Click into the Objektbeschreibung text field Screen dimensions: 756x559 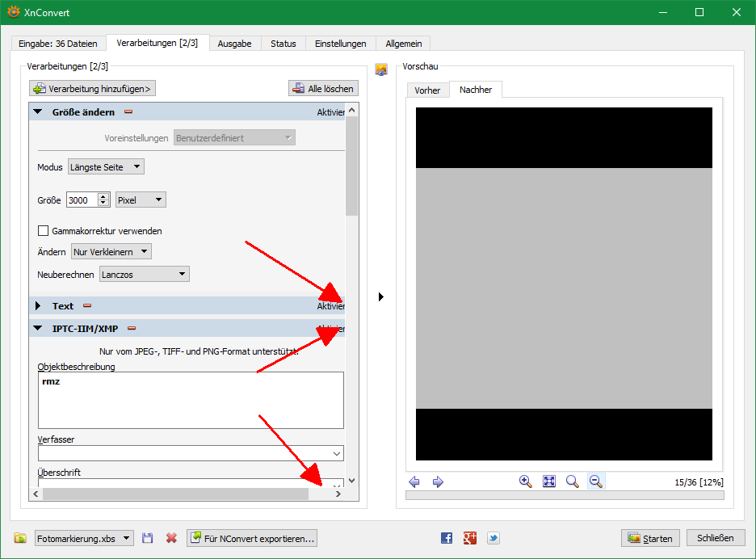191,400
